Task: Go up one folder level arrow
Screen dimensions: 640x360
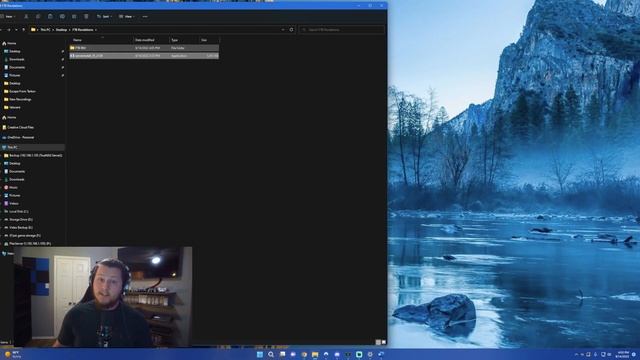Action: click(23, 30)
